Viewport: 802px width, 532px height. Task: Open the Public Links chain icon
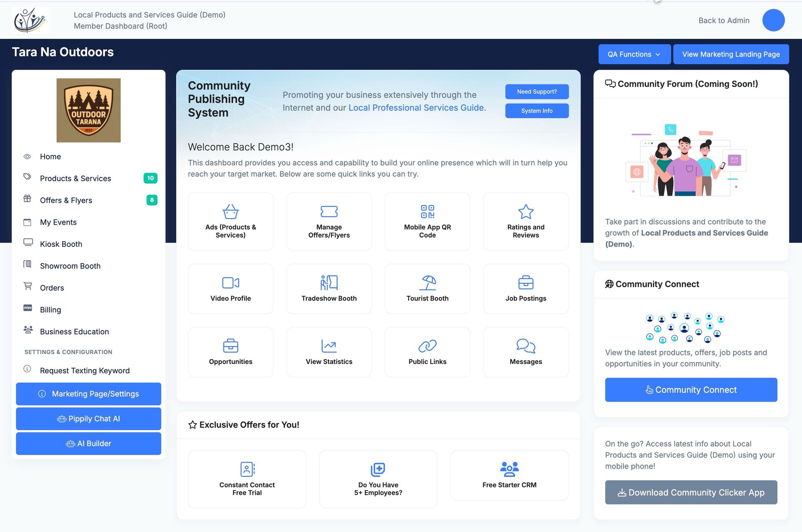pyautogui.click(x=427, y=346)
